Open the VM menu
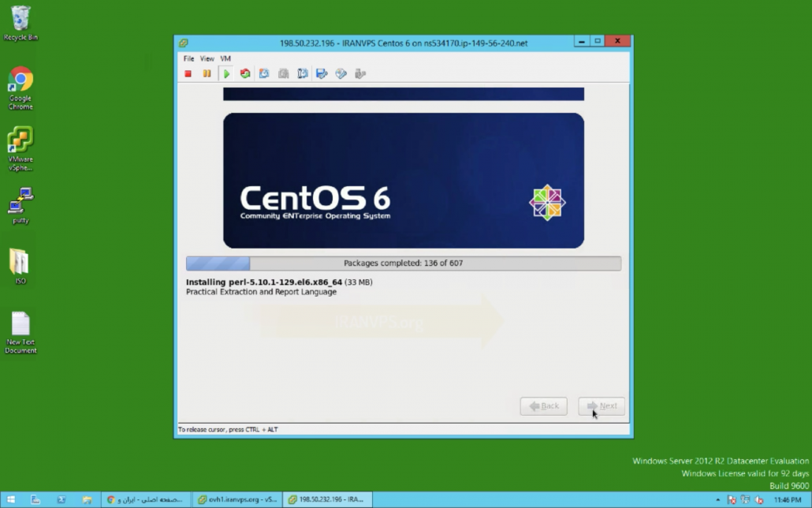Image resolution: width=812 pixels, height=508 pixels. (x=225, y=58)
